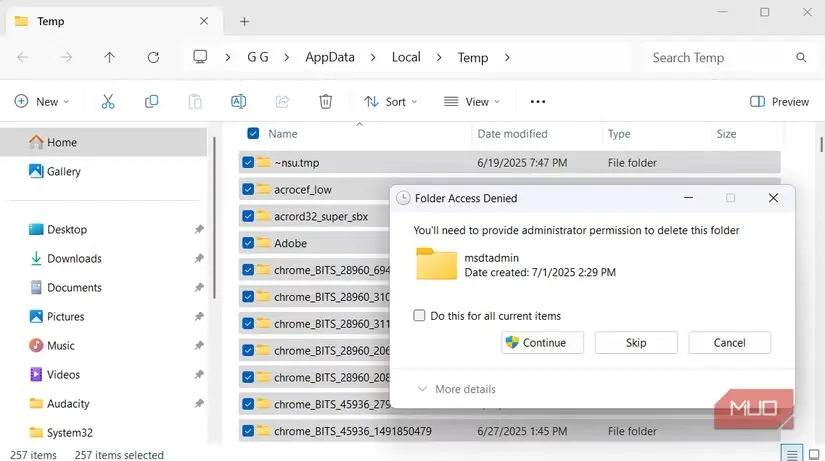Go forward with the right arrow
Image resolution: width=825 pixels, height=461 pixels.
(66, 57)
